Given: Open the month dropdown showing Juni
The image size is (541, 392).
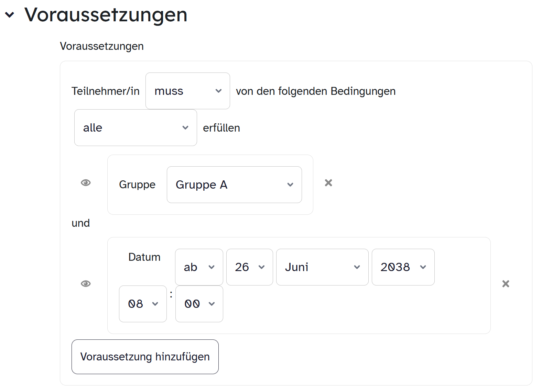Looking at the screenshot, I should tap(322, 267).
